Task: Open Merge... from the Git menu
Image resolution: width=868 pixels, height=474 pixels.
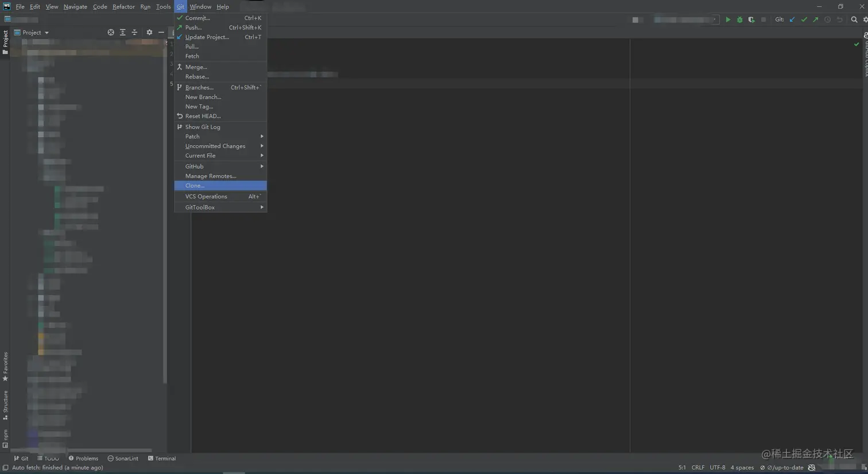Action: pos(220,67)
